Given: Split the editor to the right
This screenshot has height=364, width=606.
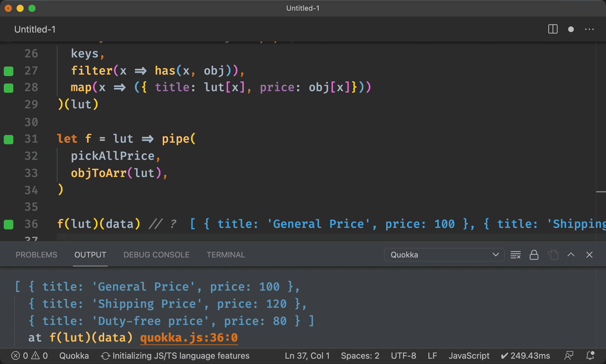Looking at the screenshot, I should click(x=552, y=29).
